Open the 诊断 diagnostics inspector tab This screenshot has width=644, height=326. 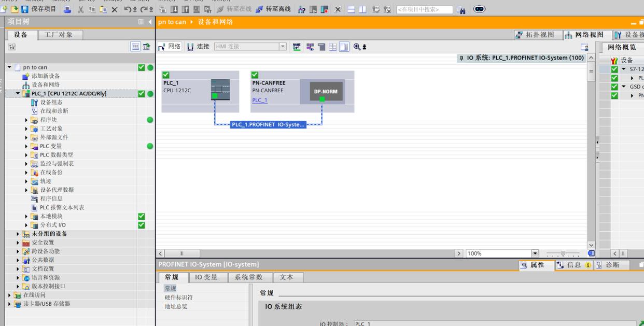click(x=612, y=265)
